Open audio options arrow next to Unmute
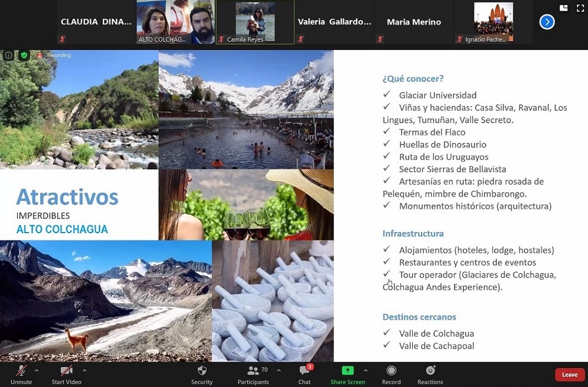 (36, 371)
